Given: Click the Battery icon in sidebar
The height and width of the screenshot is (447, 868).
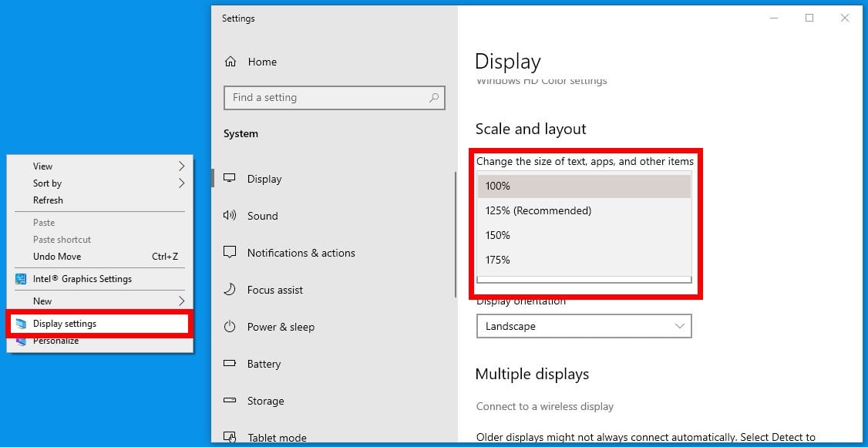Looking at the screenshot, I should 229,364.
